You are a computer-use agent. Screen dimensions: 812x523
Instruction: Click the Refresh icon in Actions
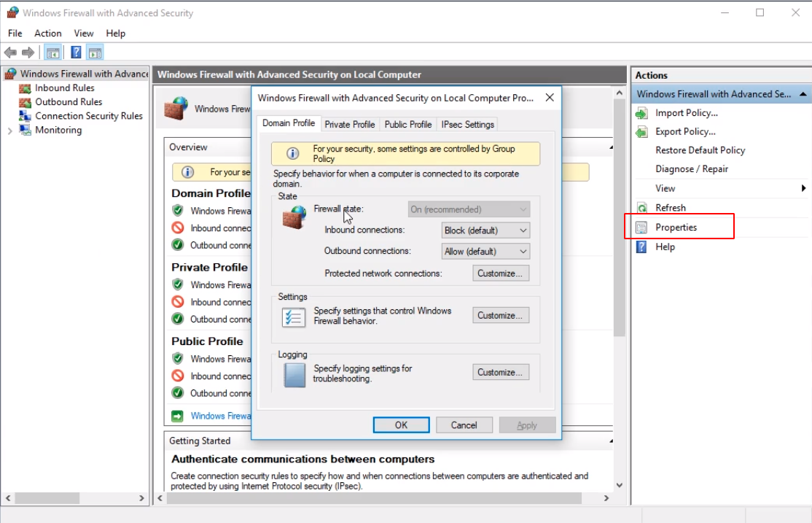pos(641,208)
